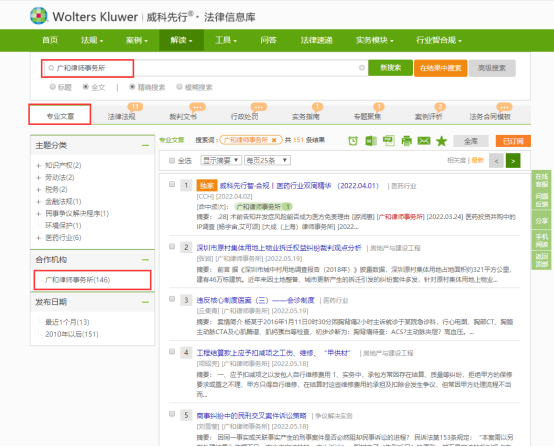Screen dimensions: 554x447
Task: Click the 独家 badge on result 1
Action: tap(207, 186)
